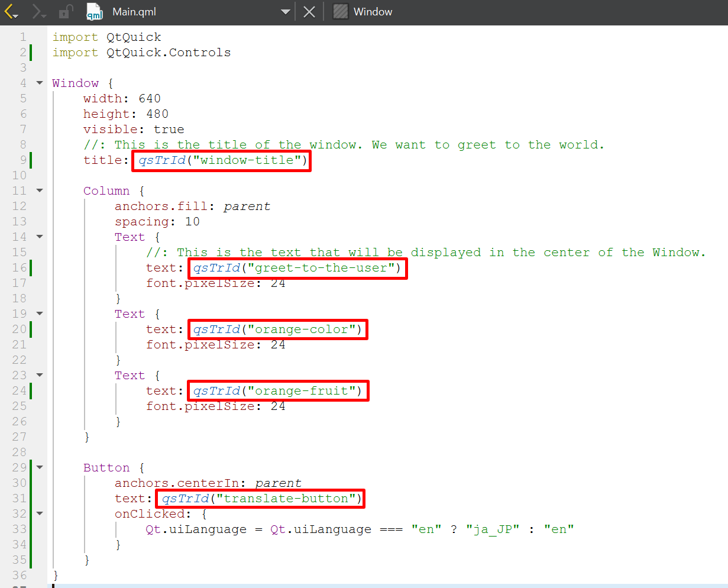728x588 pixels.
Task: Close the Main.qml document with the X
Action: (309, 12)
